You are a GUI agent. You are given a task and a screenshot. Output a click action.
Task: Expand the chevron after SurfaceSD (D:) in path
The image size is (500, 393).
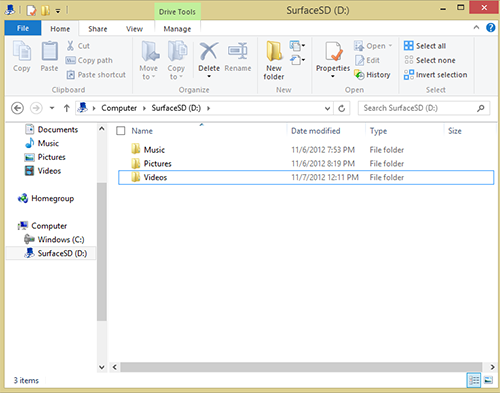pos(208,108)
